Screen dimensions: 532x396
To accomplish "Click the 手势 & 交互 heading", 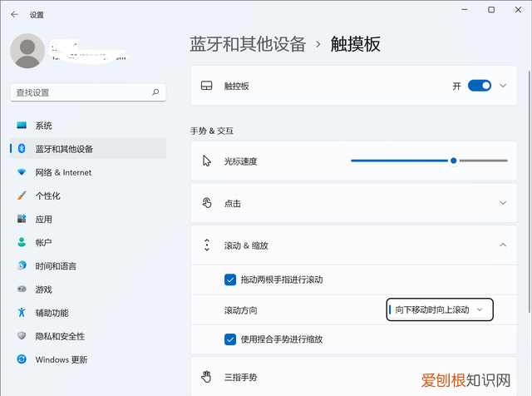I will coord(212,131).
